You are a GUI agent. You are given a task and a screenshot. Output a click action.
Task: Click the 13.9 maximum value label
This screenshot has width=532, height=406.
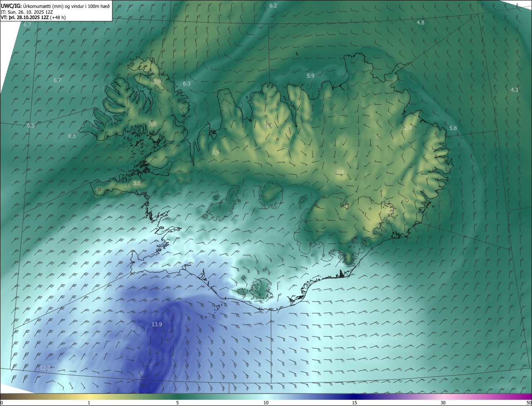[x=157, y=325]
